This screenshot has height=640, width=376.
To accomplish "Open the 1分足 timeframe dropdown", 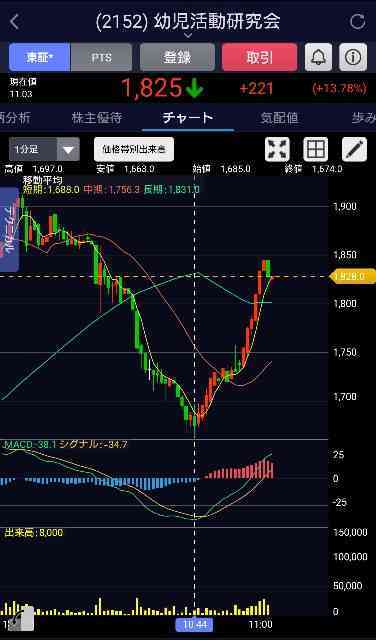I will 44,149.
